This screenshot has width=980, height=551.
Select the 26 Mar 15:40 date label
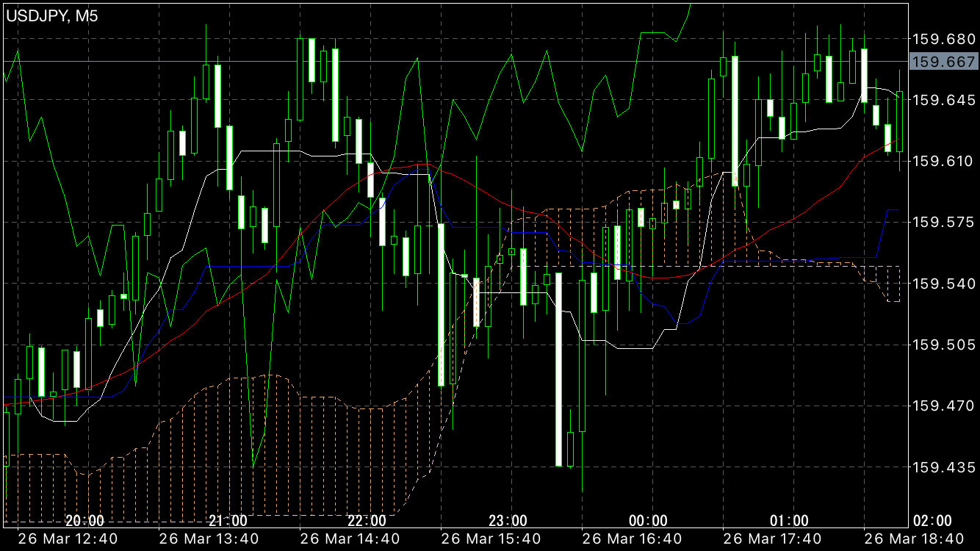(491, 539)
